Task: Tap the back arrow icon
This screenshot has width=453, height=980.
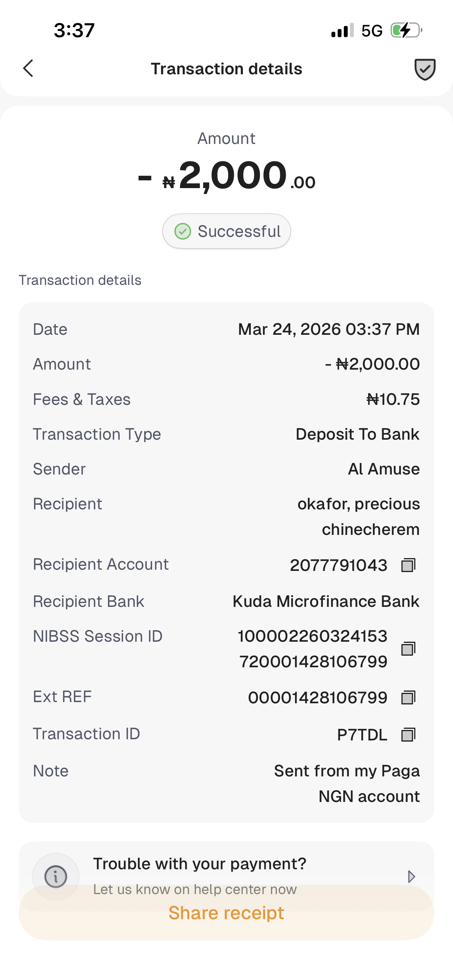Action: 28,69
